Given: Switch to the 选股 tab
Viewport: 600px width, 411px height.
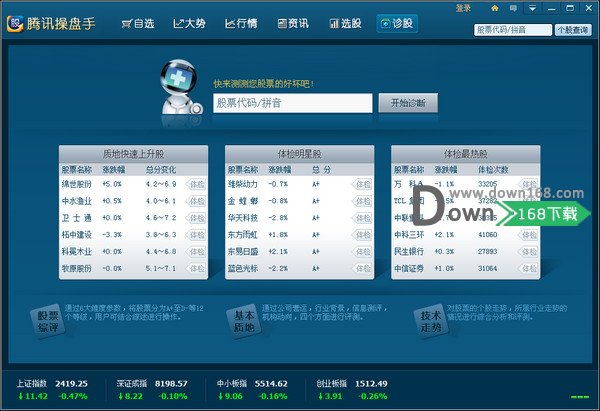Looking at the screenshot, I should [x=345, y=24].
